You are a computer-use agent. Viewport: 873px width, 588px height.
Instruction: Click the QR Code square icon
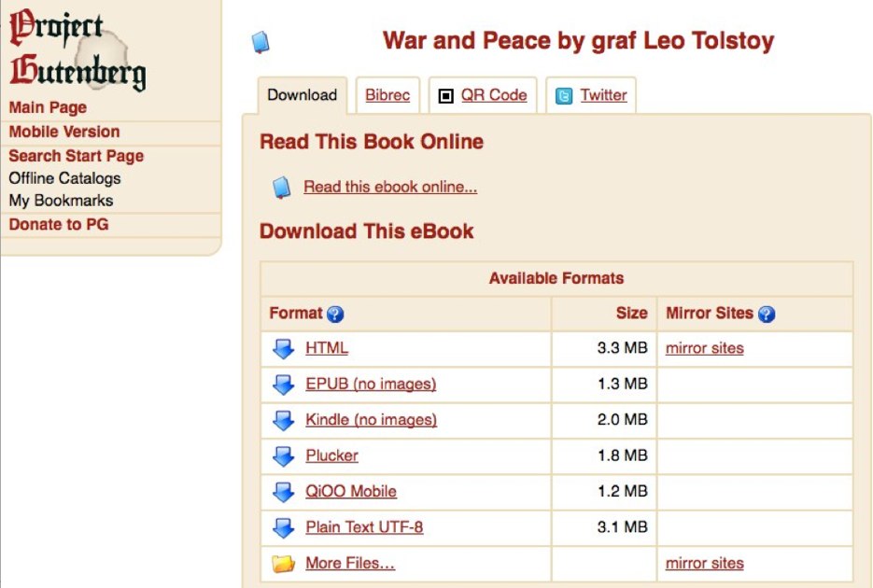click(446, 96)
